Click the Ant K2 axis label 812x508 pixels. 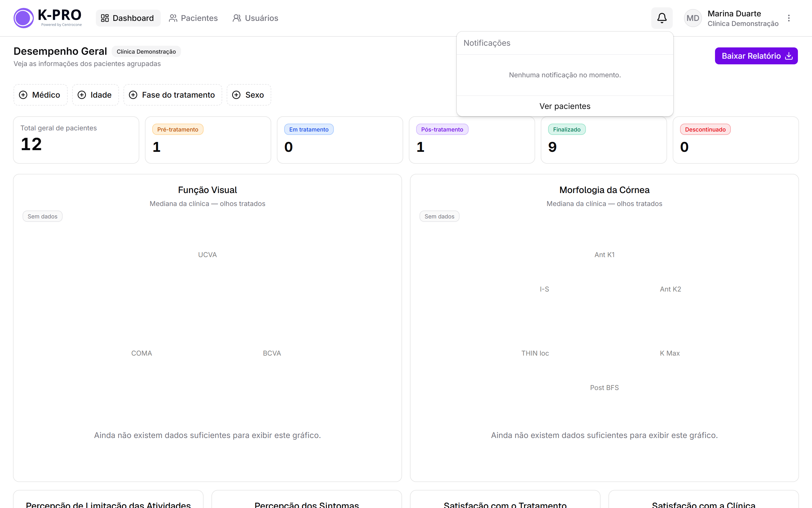[670, 289]
